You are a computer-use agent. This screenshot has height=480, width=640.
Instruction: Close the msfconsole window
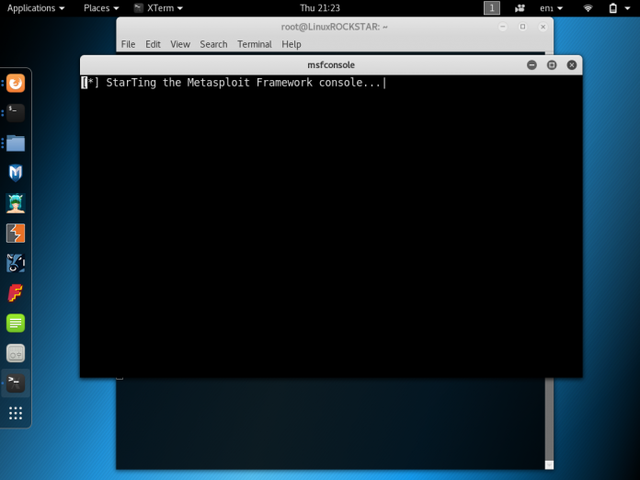click(571, 65)
